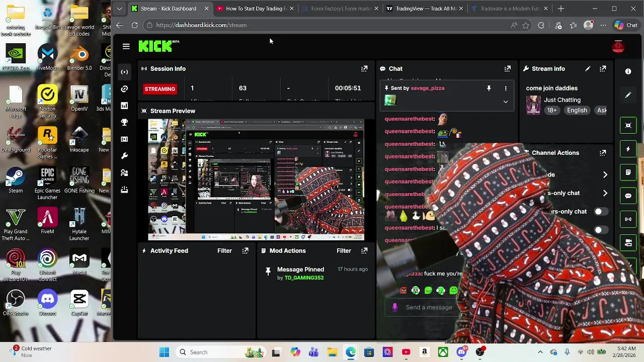644x362 pixels.
Task: Open Mod Actions Filter dropdown
Action: pos(344,250)
